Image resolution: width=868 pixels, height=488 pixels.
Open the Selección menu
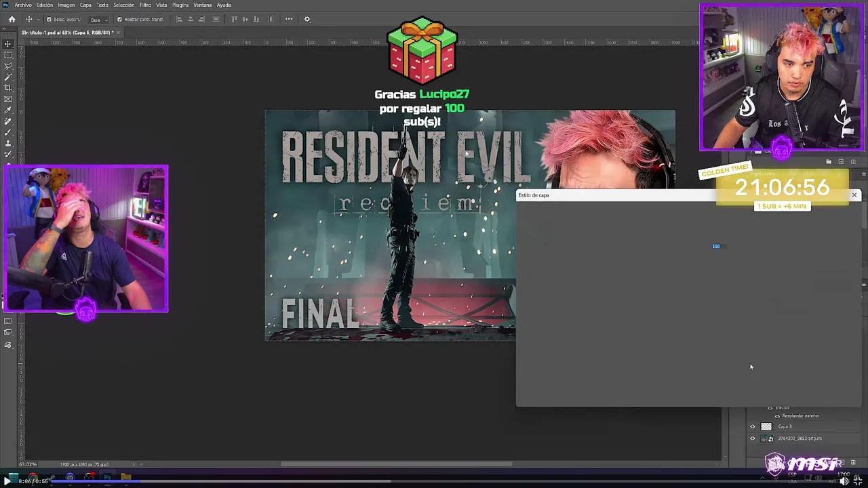click(x=123, y=5)
